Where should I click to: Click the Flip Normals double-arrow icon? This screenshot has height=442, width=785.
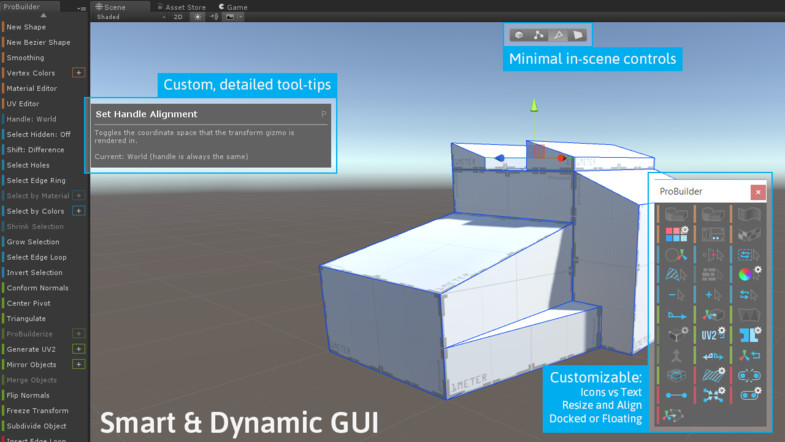pyautogui.click(x=713, y=356)
